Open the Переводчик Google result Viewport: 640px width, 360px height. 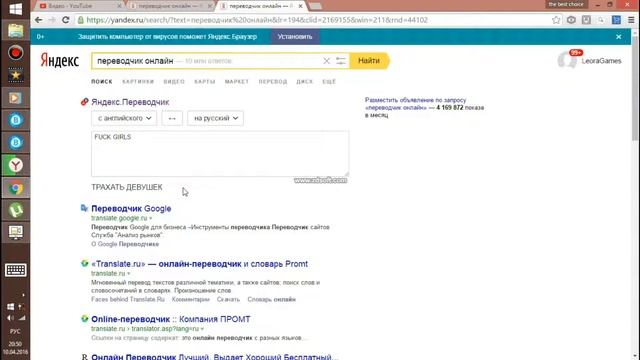point(131,209)
